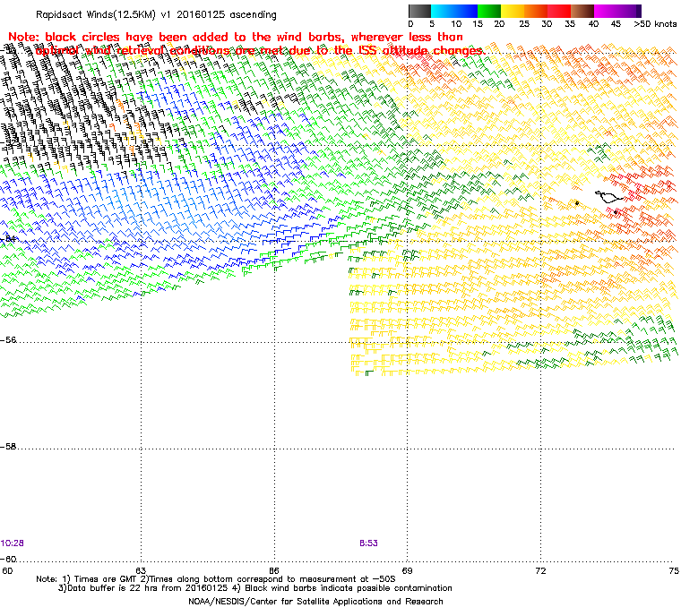This screenshot has height=616, width=681.
Task: Click the magenta 40-45 knots legend swatch
Action: point(606,11)
